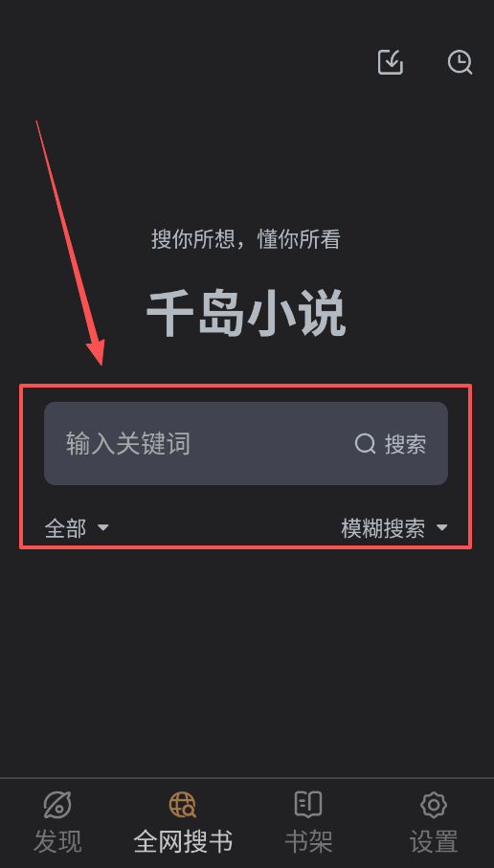Expand the 全部 category dropdown
494x868 pixels.
click(x=77, y=528)
